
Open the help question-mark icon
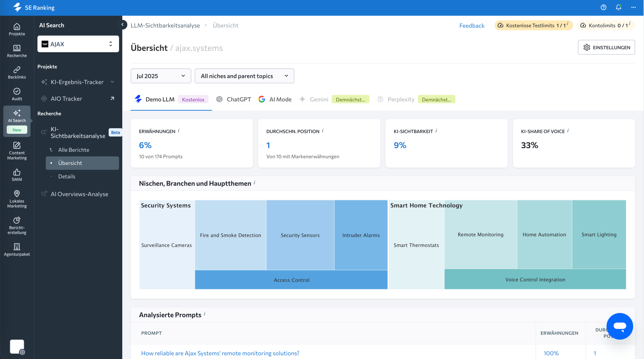(x=603, y=8)
